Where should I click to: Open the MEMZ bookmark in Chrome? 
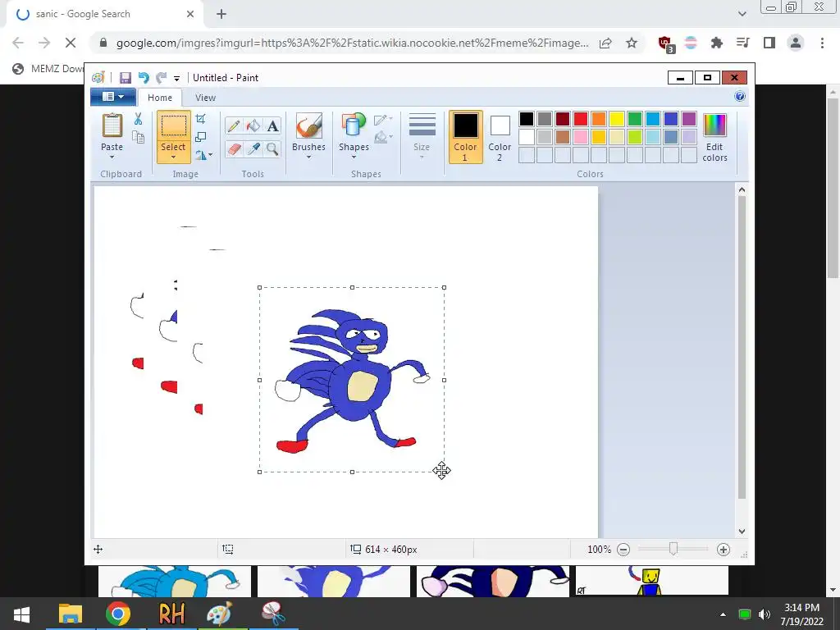[48, 69]
